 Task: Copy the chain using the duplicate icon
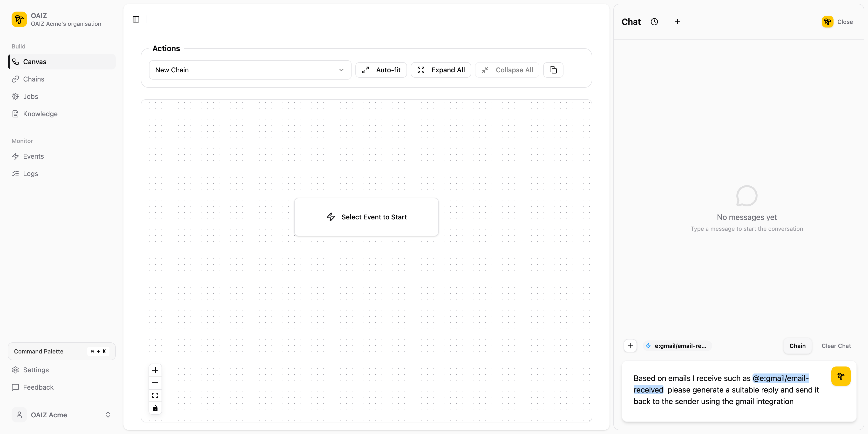point(553,70)
